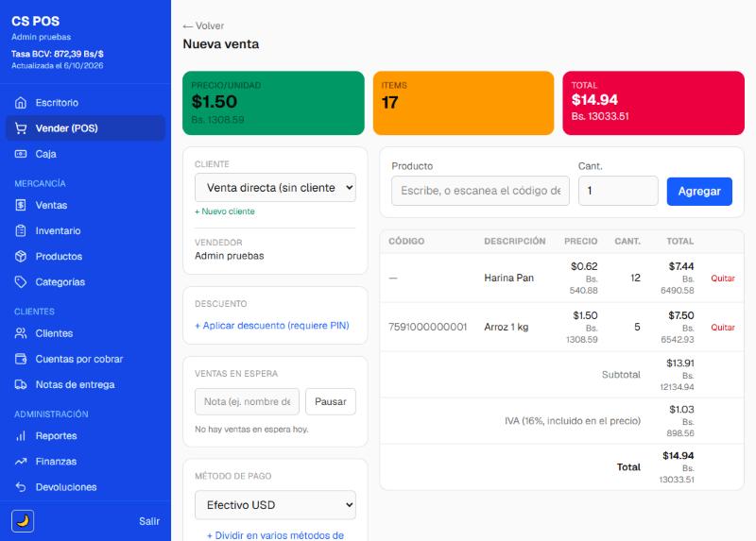This screenshot has height=541, width=756.
Task: Remove Arroz 1 kg with Quitar
Action: pyautogui.click(x=723, y=328)
